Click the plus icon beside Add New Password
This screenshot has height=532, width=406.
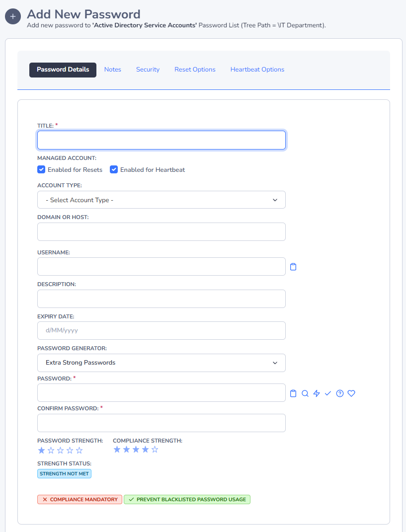[13, 16]
